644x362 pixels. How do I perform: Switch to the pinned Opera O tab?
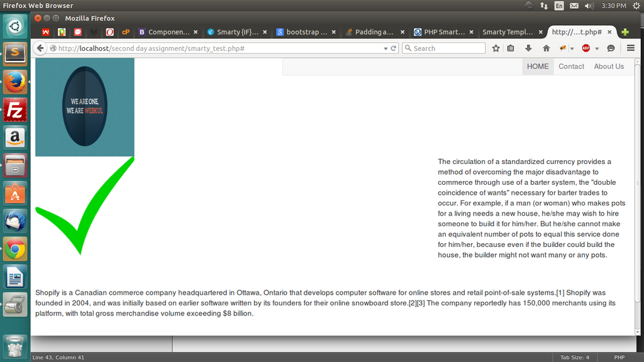coord(109,32)
